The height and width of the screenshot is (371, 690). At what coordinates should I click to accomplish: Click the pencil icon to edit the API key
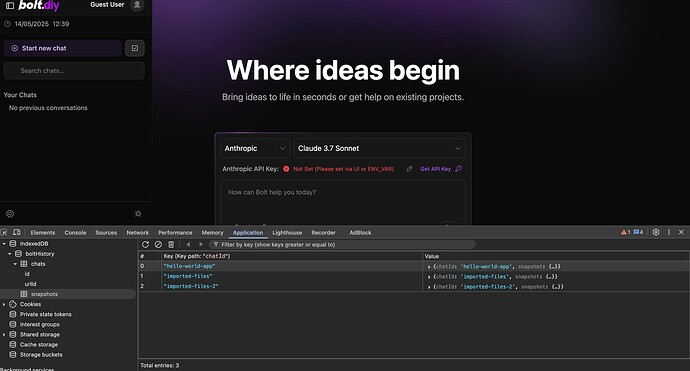[409, 169]
